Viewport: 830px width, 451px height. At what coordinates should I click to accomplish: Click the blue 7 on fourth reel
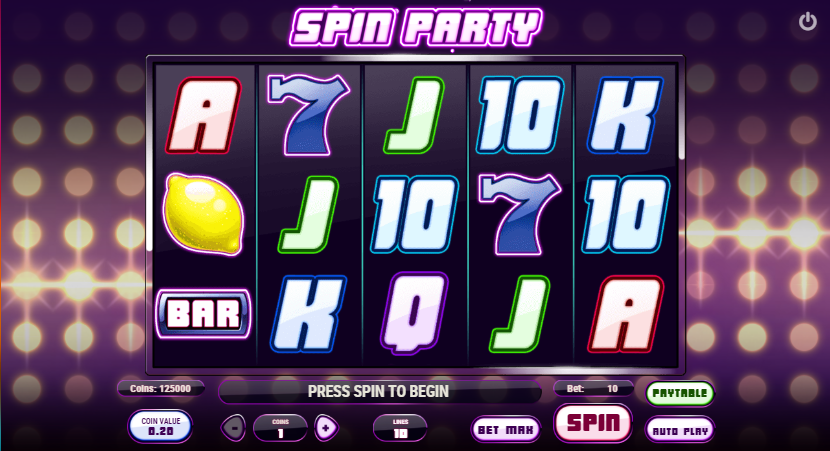point(519,214)
